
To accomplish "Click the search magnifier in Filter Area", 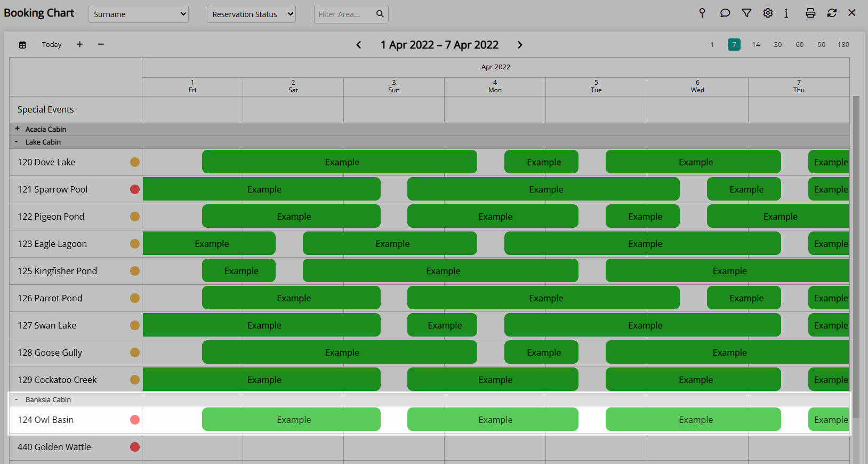I will click(x=380, y=14).
